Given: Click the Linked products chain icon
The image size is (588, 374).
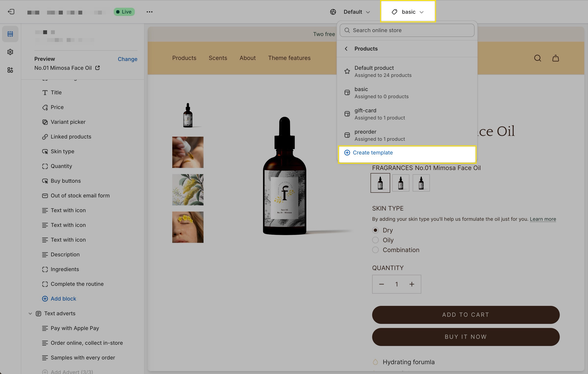Looking at the screenshot, I should 45,137.
